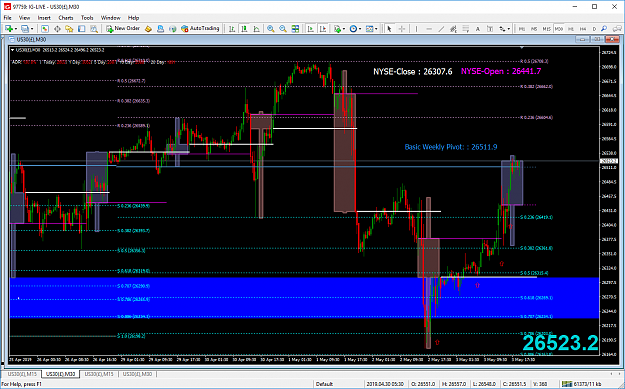The width and height of the screenshot is (625, 389).
Task: Switch timeframe to H4
Action: pyautogui.click(x=583, y=29)
